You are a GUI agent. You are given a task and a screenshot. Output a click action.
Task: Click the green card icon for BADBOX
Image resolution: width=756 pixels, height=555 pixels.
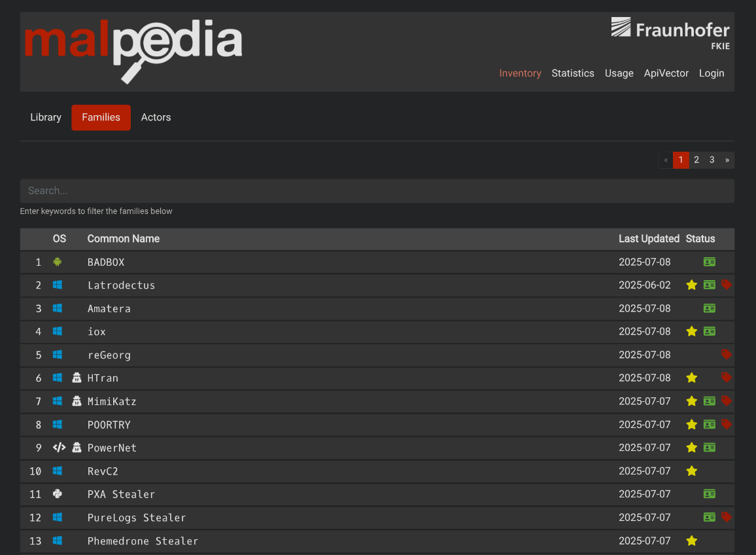click(x=709, y=262)
